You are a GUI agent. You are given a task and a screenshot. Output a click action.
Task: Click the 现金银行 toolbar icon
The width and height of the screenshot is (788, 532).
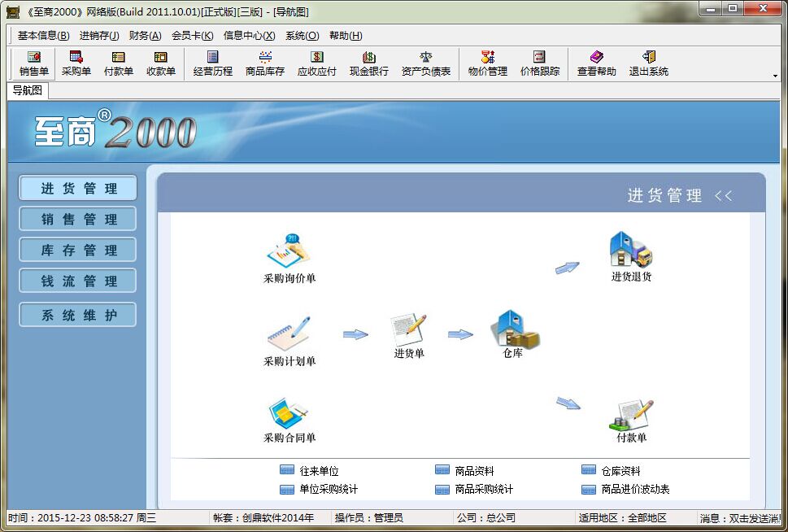(368, 63)
